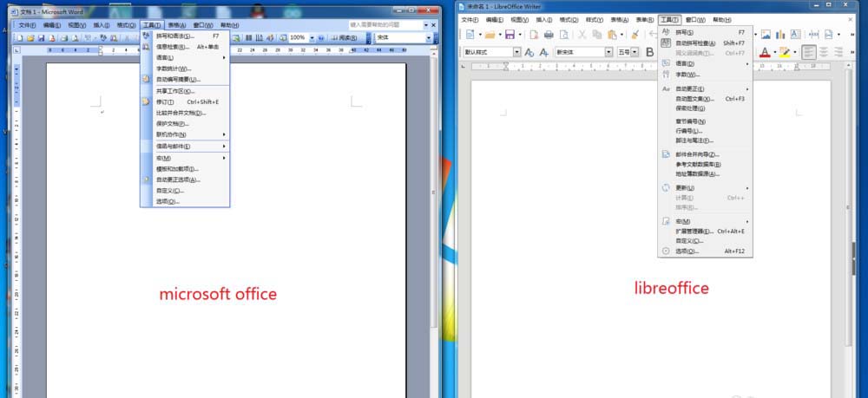Open 文件 menu in Word
The width and height of the screenshot is (868, 398).
(27, 25)
